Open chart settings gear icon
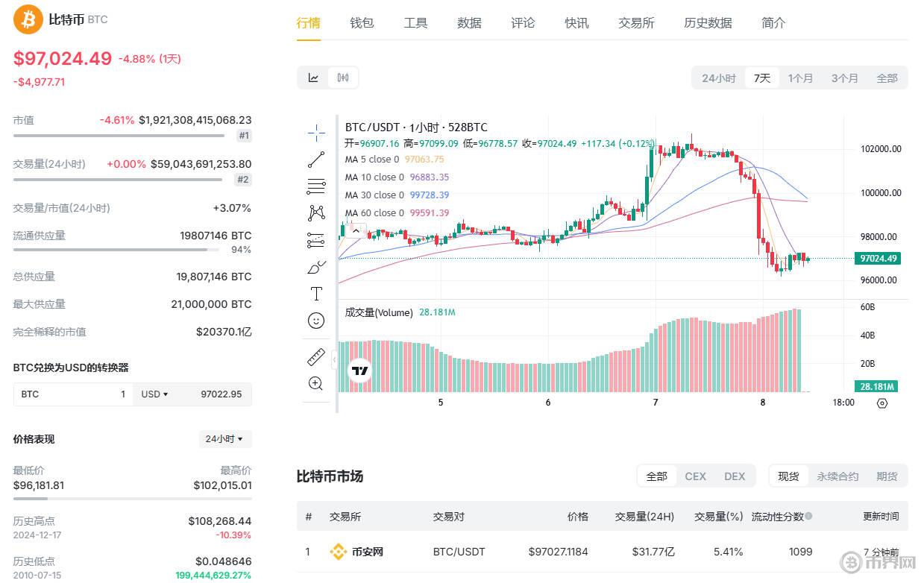This screenshot has height=583, width=924. 882,403
